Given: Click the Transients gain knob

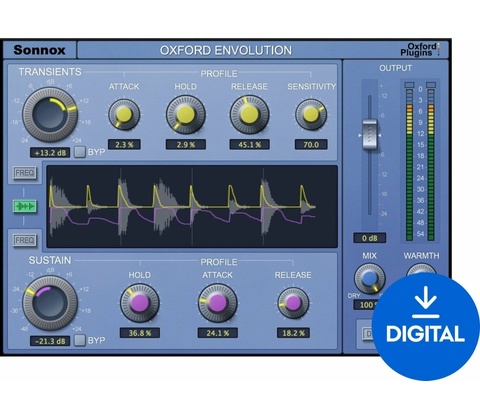Looking at the screenshot, I should pos(50,114).
